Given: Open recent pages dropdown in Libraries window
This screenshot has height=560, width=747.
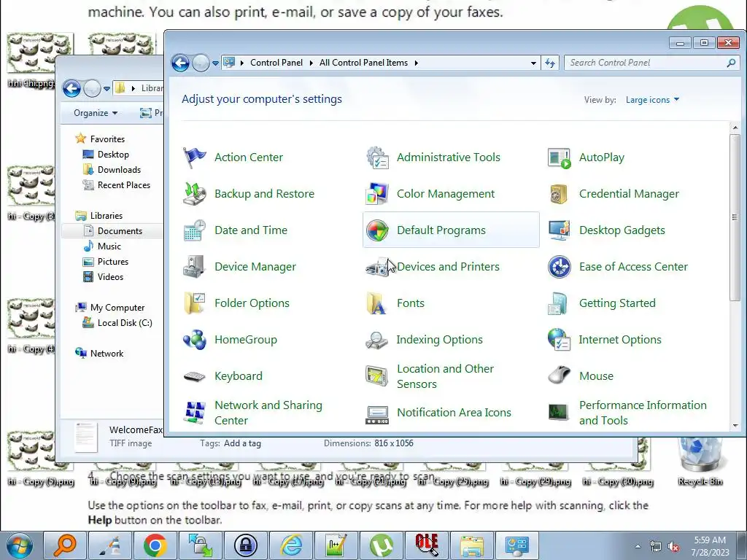Looking at the screenshot, I should pos(107,88).
